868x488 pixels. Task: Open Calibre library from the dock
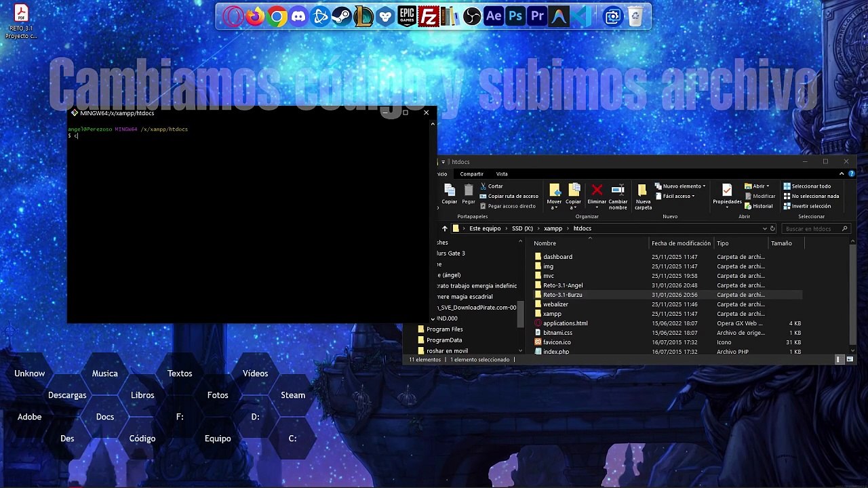point(450,16)
